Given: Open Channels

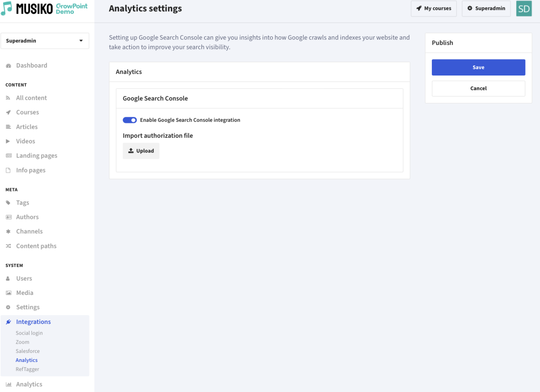Looking at the screenshot, I should (x=30, y=232).
